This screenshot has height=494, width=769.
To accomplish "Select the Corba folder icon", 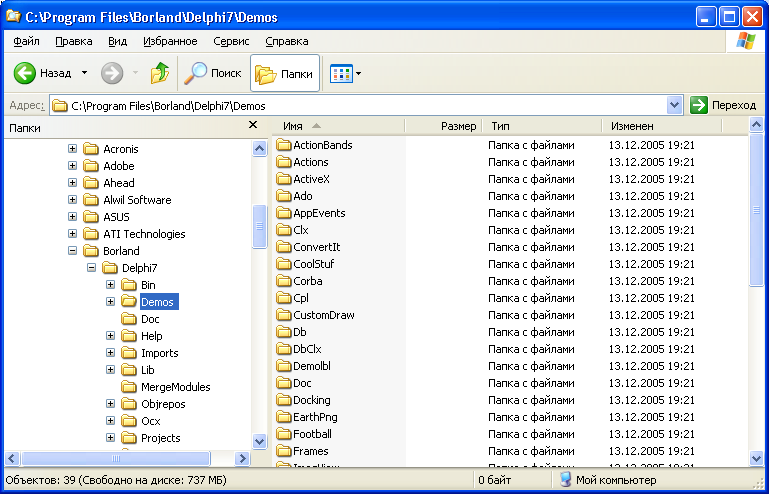I will pyautogui.click(x=283, y=281).
